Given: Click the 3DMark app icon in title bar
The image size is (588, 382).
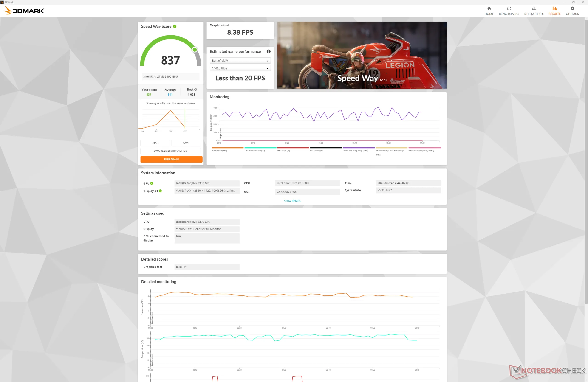Looking at the screenshot, I should coord(2,2).
